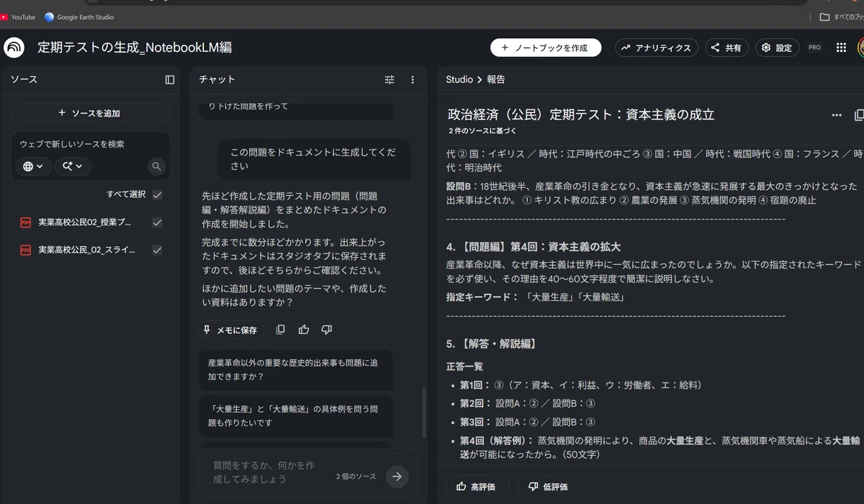Click 指定キーワード line
The image size is (864, 504).
point(535,297)
